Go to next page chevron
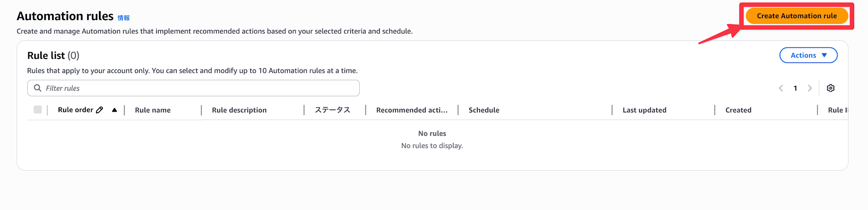This screenshot has width=868, height=210. click(x=809, y=88)
